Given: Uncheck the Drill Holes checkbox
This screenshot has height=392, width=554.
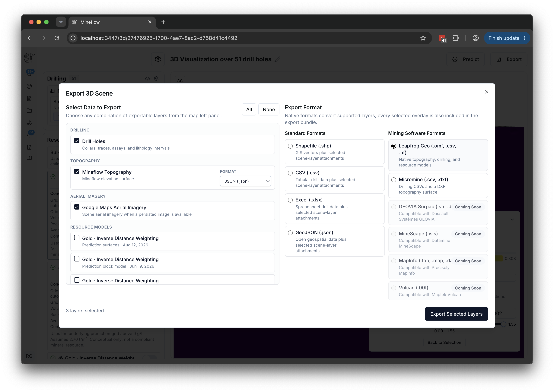Looking at the screenshot, I should coord(77,141).
